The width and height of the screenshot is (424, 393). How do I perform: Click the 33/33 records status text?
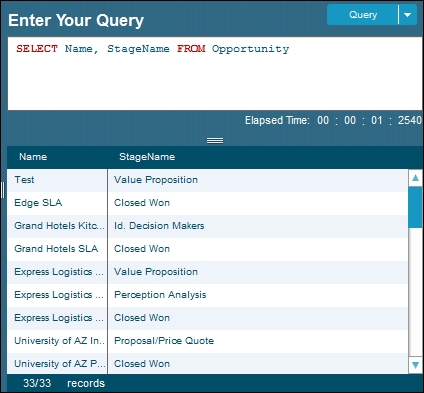point(64,383)
